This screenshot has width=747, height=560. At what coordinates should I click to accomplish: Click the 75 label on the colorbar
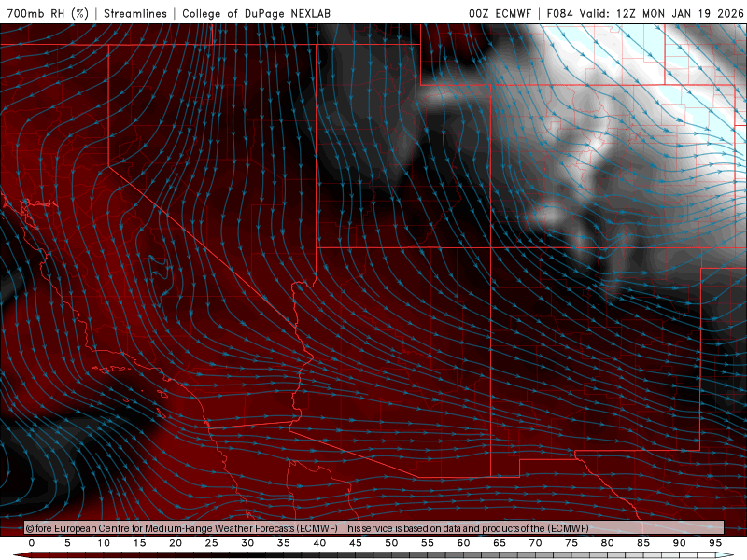click(571, 543)
